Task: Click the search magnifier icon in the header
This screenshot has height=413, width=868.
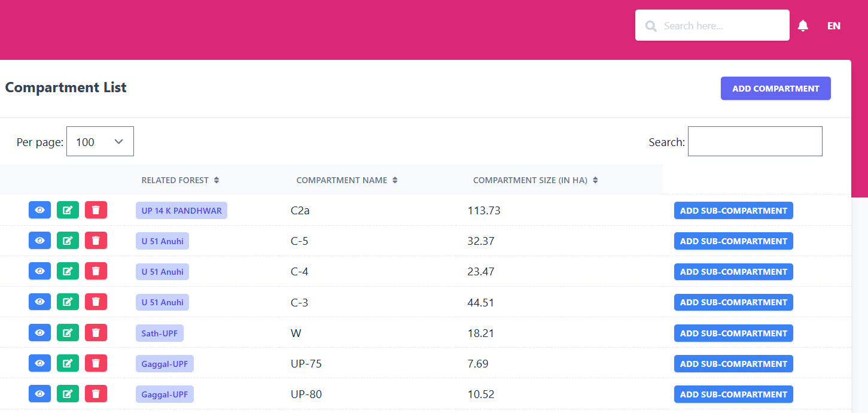Action: click(651, 26)
